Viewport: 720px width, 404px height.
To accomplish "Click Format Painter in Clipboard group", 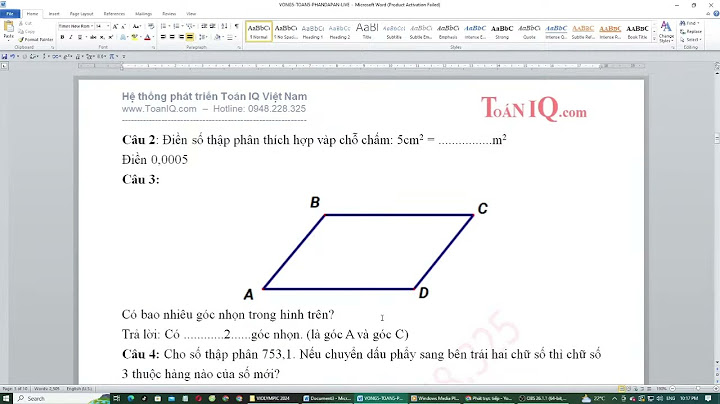I will tap(36, 39).
